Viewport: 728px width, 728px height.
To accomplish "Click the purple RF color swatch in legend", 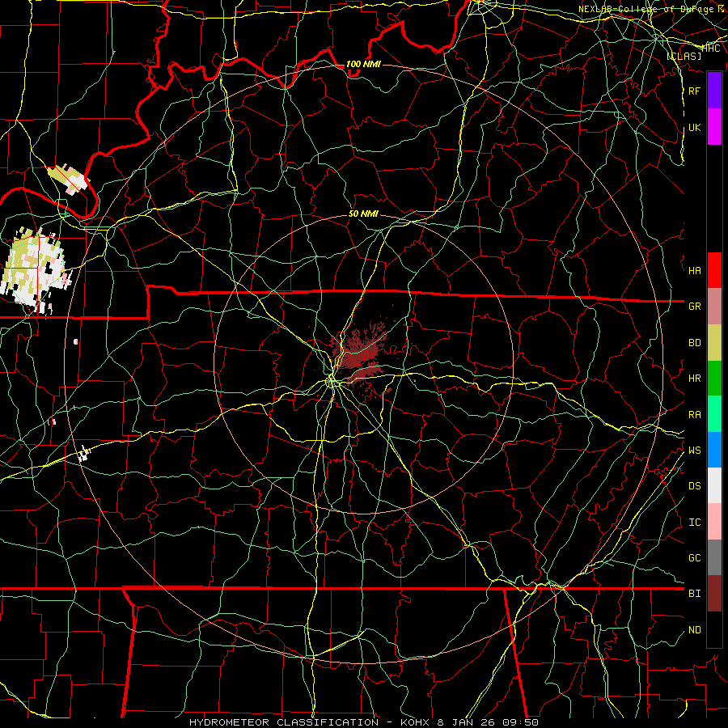I will tap(714, 91).
